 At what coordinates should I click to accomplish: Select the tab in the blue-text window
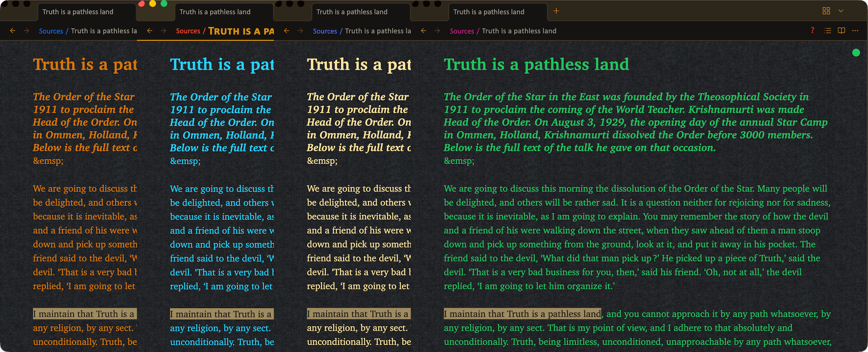point(223,12)
